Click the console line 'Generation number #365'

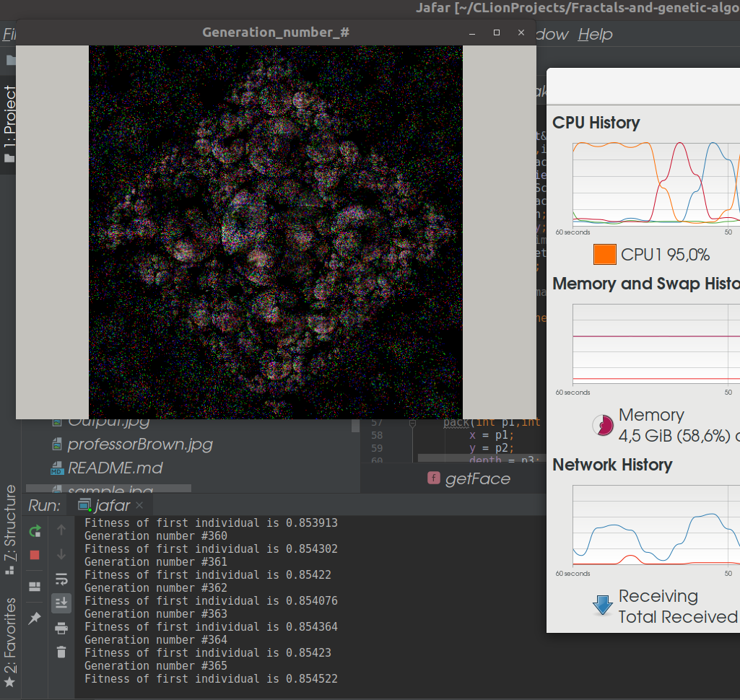pyautogui.click(x=156, y=665)
